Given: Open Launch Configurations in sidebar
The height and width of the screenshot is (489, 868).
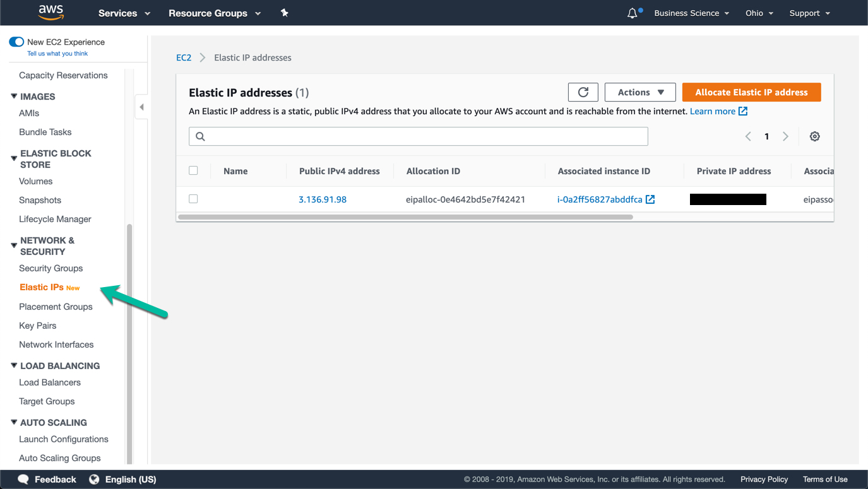Looking at the screenshot, I should tap(64, 439).
